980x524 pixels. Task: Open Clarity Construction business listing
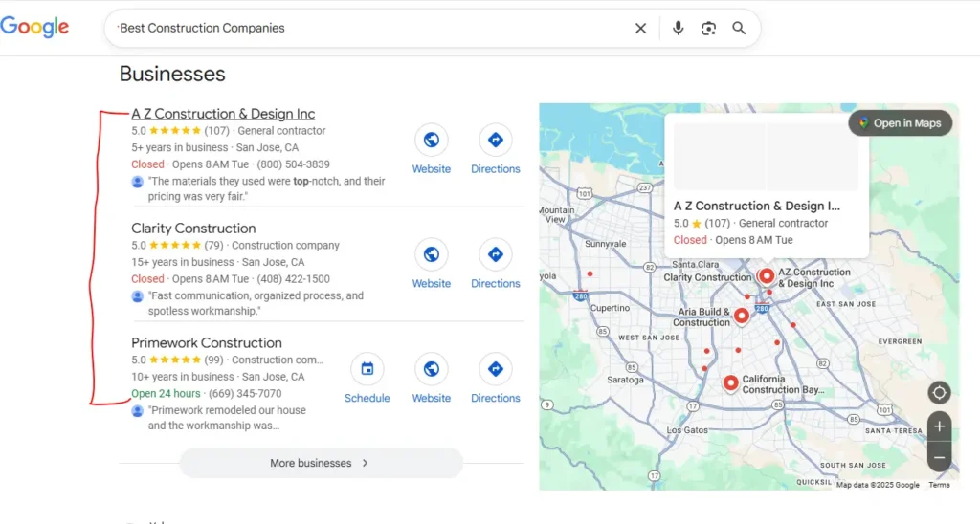(193, 229)
